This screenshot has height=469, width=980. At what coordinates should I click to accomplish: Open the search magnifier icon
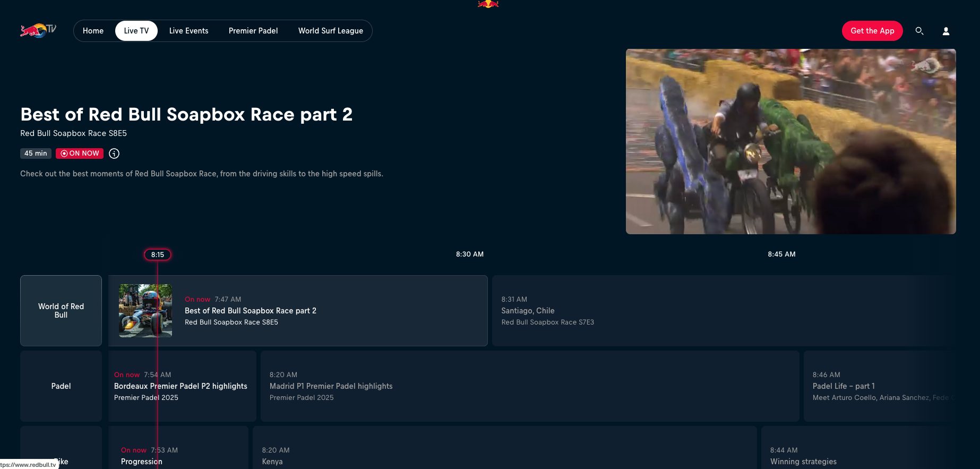click(x=919, y=31)
